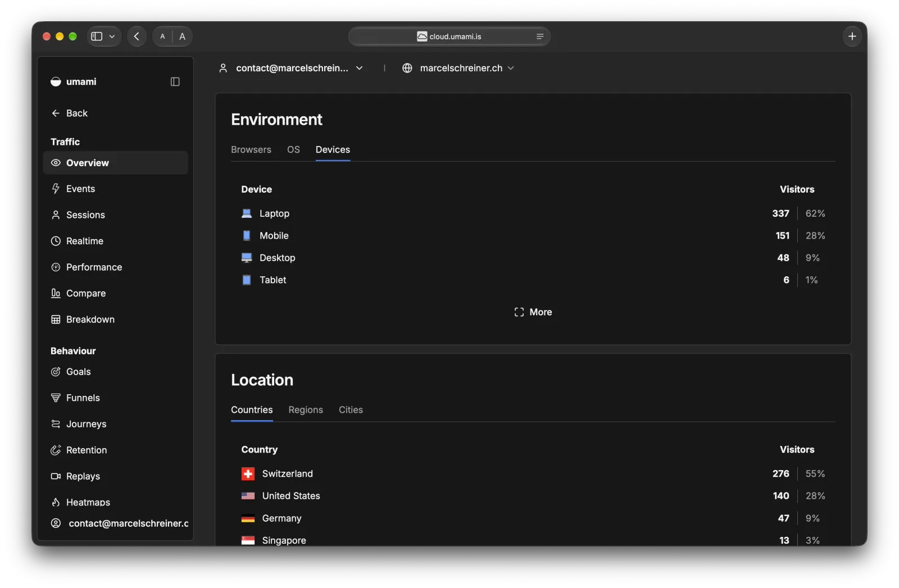Open Breakdown with the table icon
Image resolution: width=899 pixels, height=588 pixels.
point(115,320)
